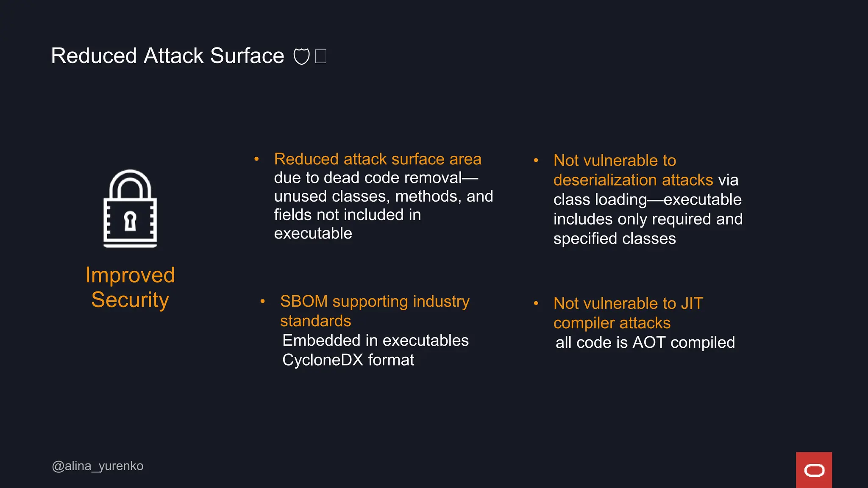Click the padlock icon above Improved Security
Viewport: 868px width, 488px height.
130,208
